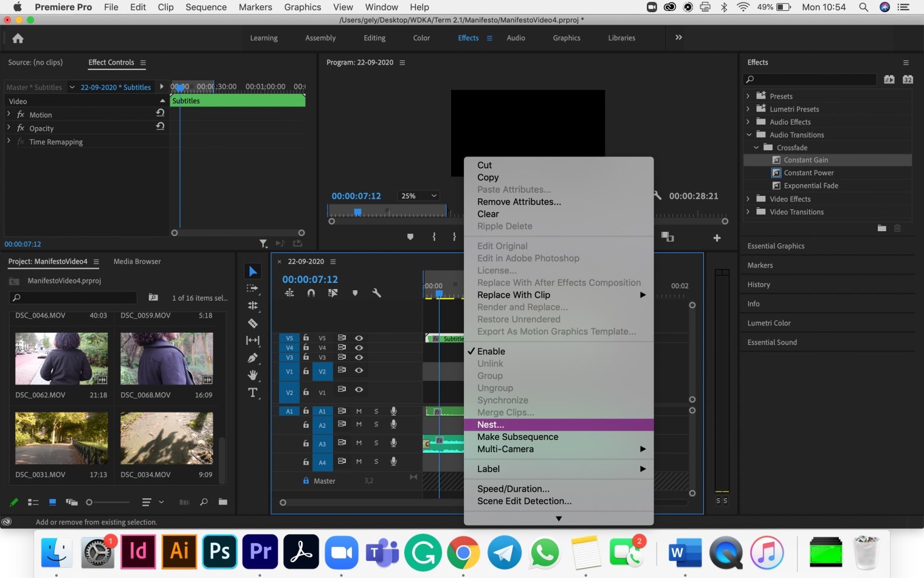The width and height of the screenshot is (924, 578).
Task: Reset the Opacity effect
Action: (160, 126)
